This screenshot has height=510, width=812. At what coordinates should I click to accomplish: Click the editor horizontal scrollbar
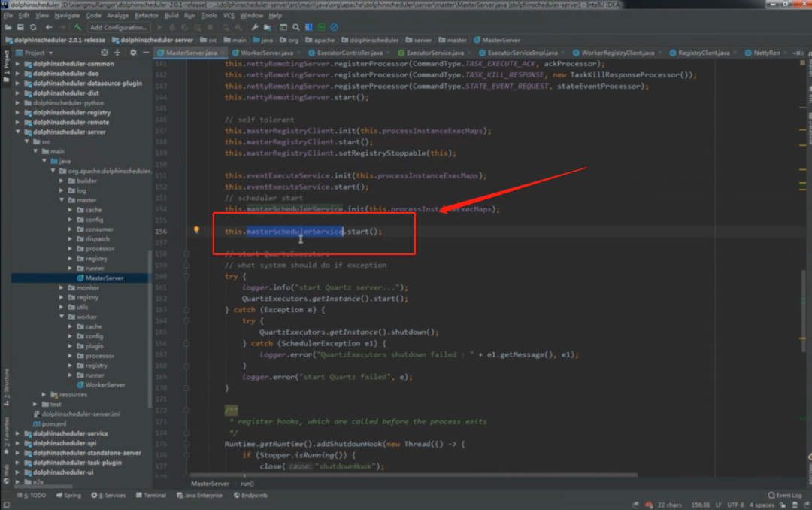414,475
